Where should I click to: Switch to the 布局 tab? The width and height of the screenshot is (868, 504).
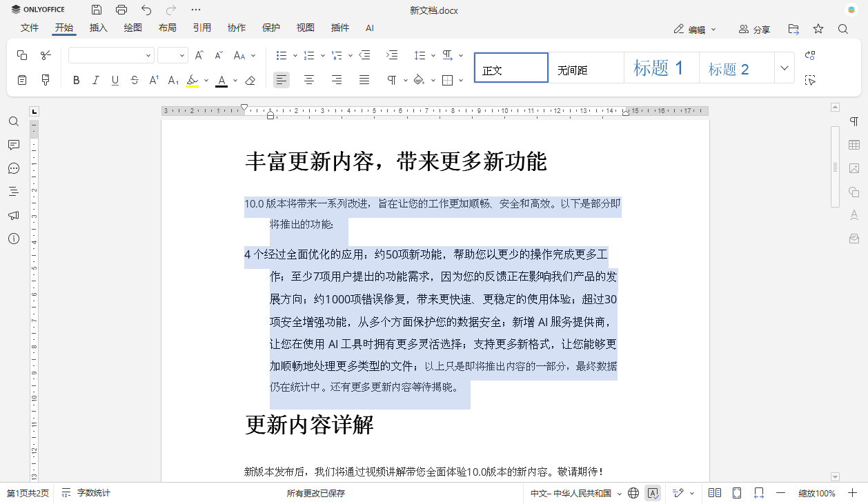coord(168,28)
